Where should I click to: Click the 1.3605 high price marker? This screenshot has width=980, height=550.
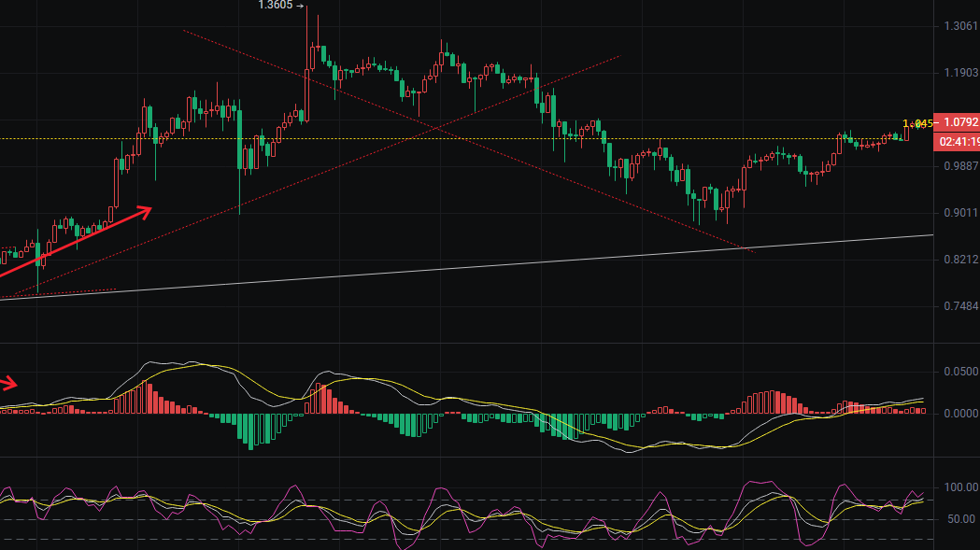coord(280,6)
